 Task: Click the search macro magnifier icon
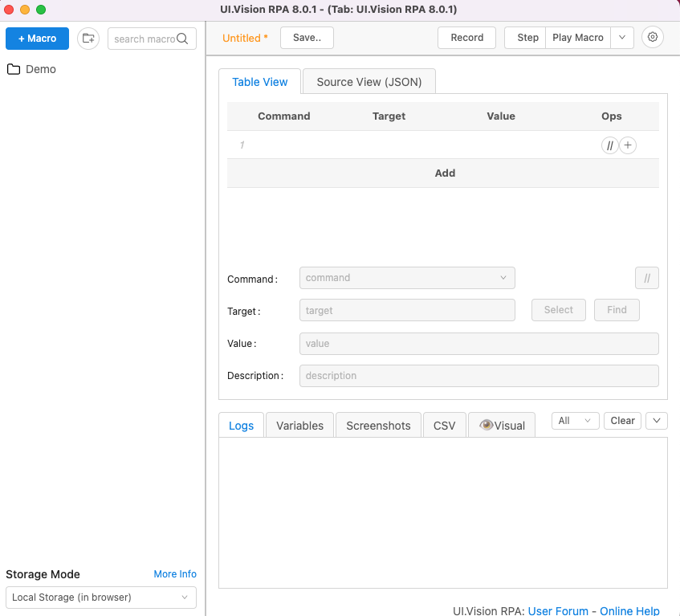coord(183,39)
